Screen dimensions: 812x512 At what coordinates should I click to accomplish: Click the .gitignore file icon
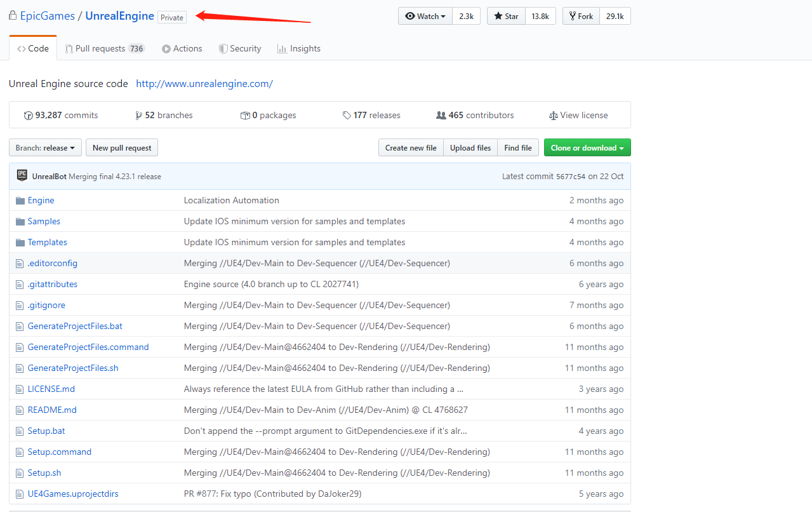(20, 305)
